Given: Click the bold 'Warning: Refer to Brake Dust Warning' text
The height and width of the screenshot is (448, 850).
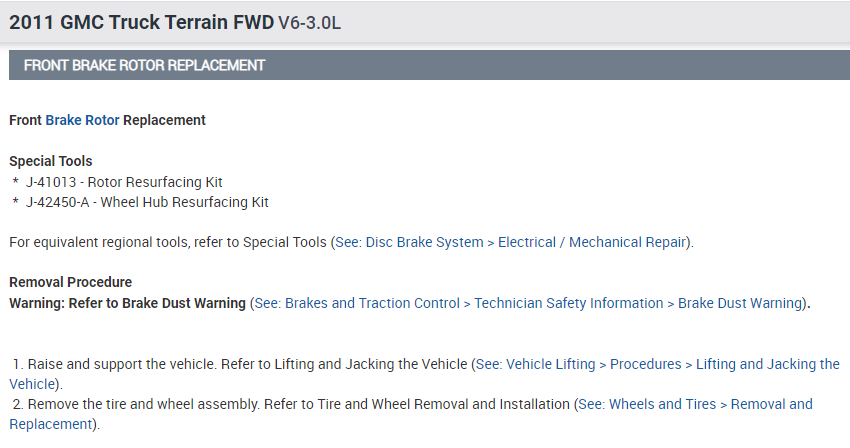Looking at the screenshot, I should click(127, 303).
